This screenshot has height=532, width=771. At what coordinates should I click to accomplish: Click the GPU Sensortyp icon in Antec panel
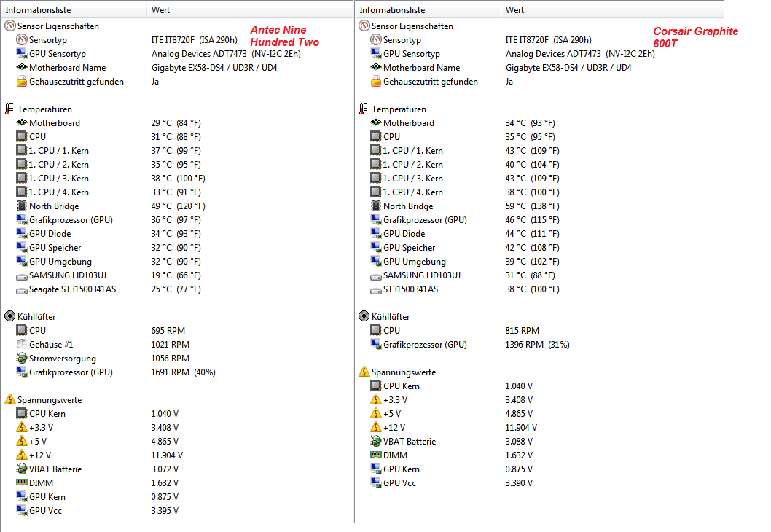coord(22,54)
